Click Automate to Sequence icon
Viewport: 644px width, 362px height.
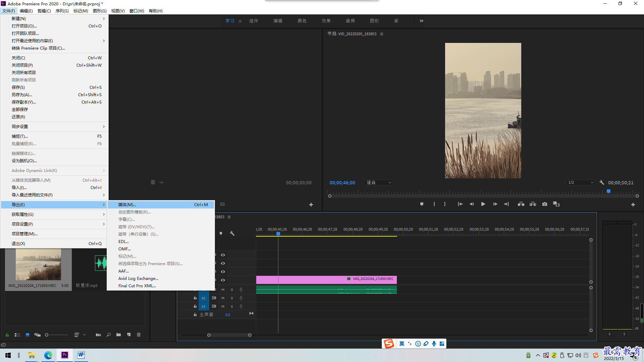click(x=98, y=335)
